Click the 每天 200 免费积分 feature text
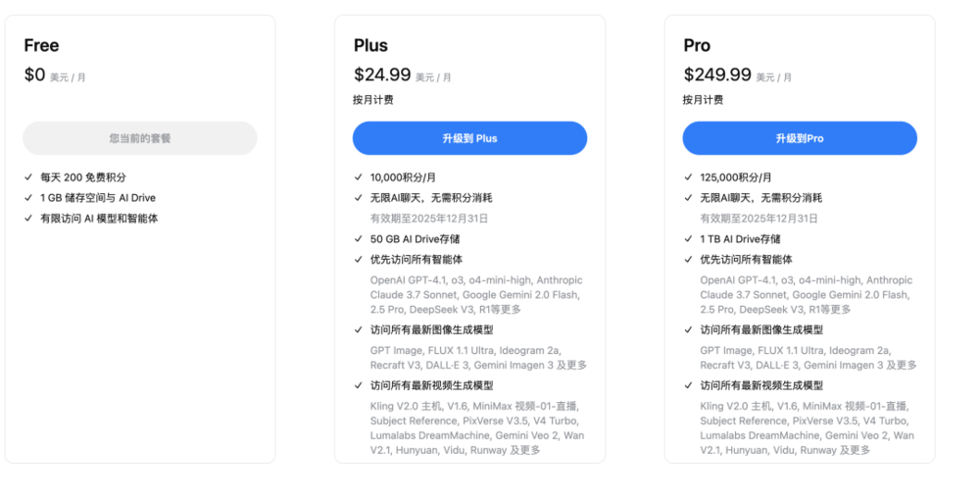 coord(82,177)
